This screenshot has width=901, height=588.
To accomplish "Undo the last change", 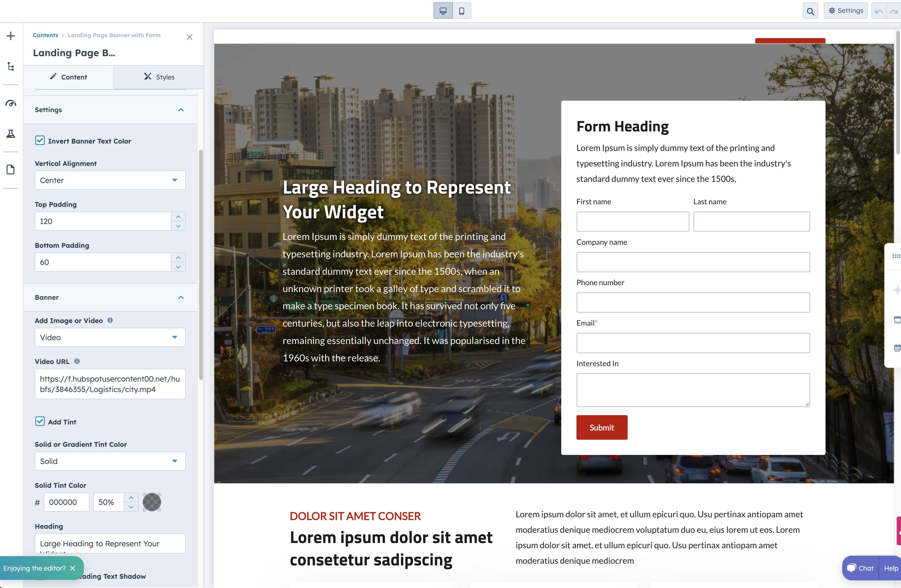I will (x=879, y=11).
